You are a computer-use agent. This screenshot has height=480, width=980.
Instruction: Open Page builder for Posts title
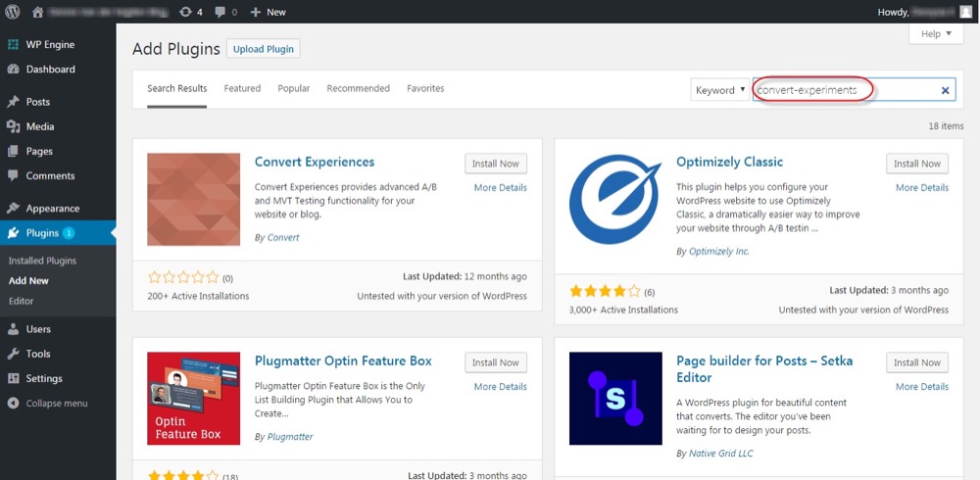coord(764,368)
